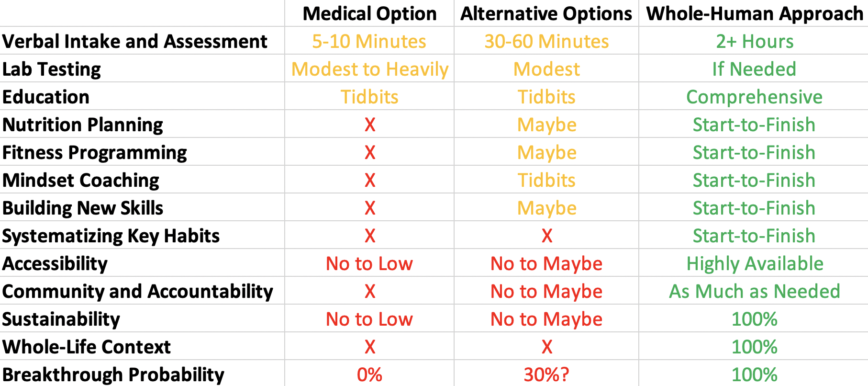Click the "Community and Accountability" row label
The image size is (868, 386).
[138, 291]
